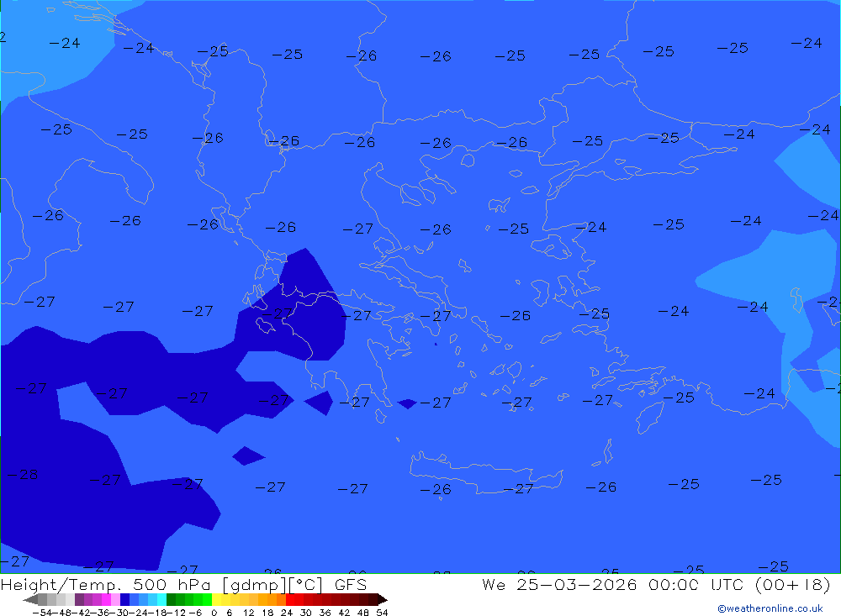
Task: Click the 'GFS' model name in the title
Action: pos(351,584)
